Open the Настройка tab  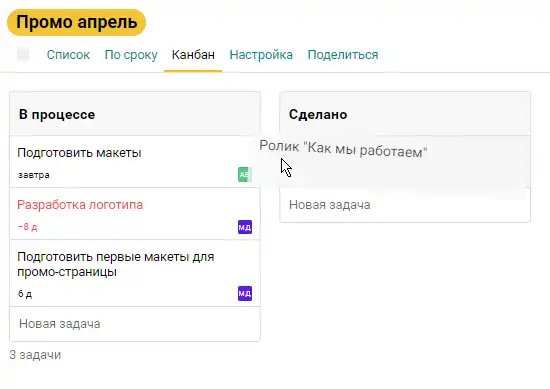pos(261,55)
